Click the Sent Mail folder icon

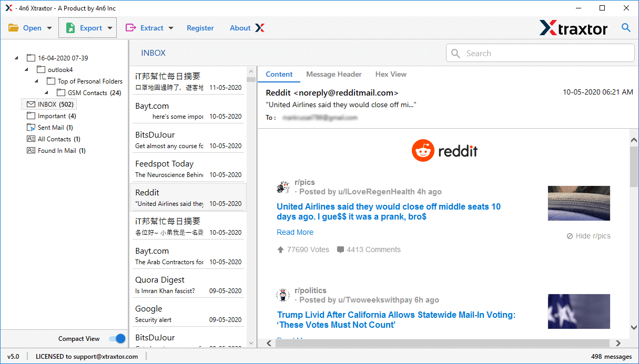[x=31, y=128]
